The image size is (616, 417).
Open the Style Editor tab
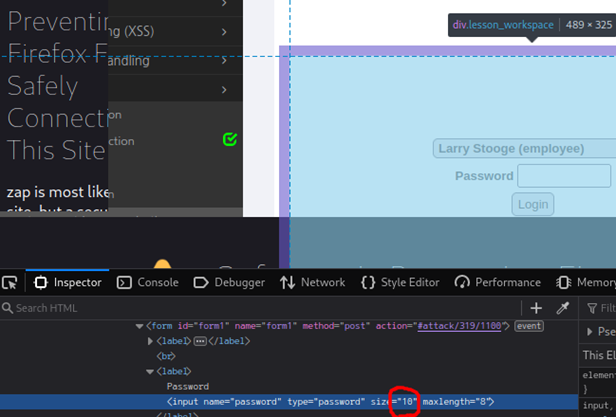pyautogui.click(x=400, y=283)
